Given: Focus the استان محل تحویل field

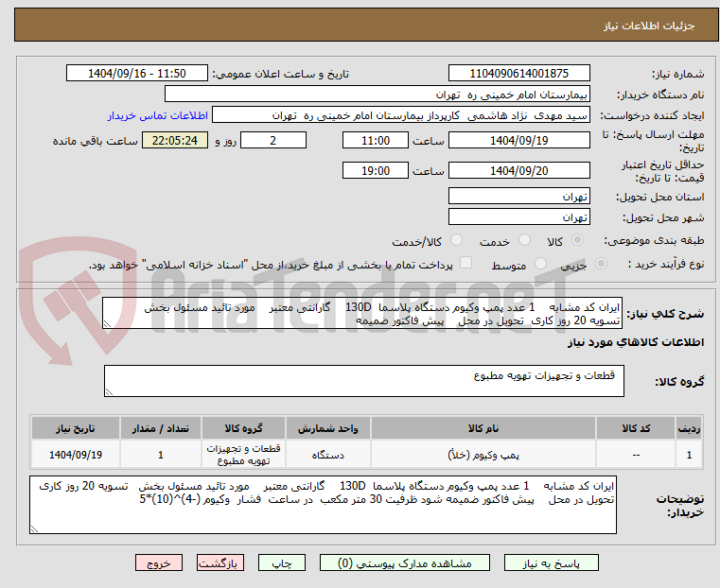Looking at the screenshot, I should coord(518,197).
